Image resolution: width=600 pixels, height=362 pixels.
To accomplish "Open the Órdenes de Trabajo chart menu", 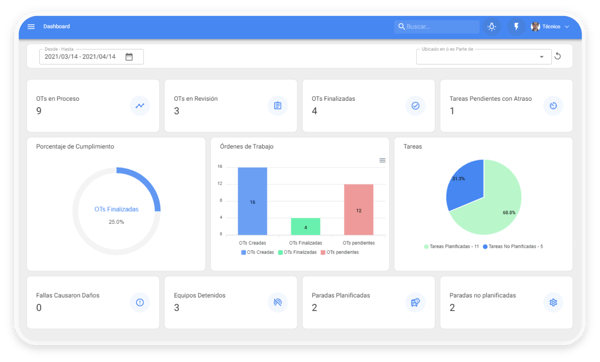I will (382, 160).
